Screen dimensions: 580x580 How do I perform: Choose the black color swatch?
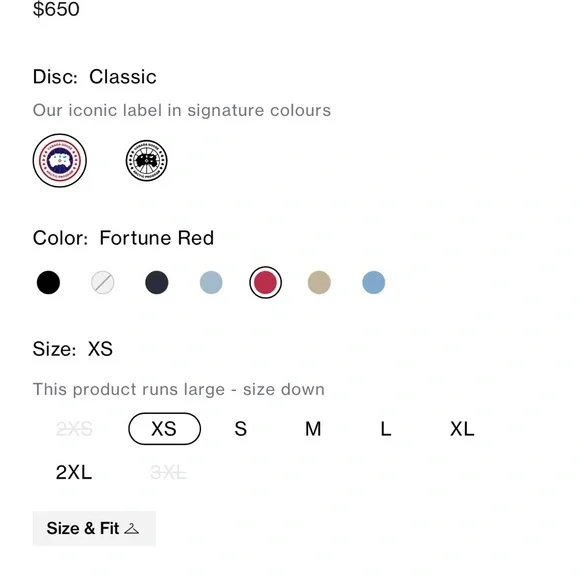coord(48,283)
